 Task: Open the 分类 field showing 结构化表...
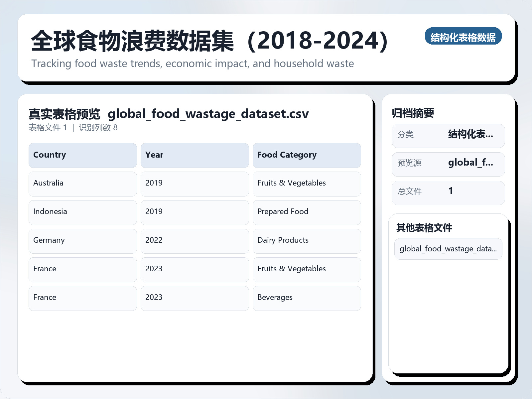tap(448, 135)
